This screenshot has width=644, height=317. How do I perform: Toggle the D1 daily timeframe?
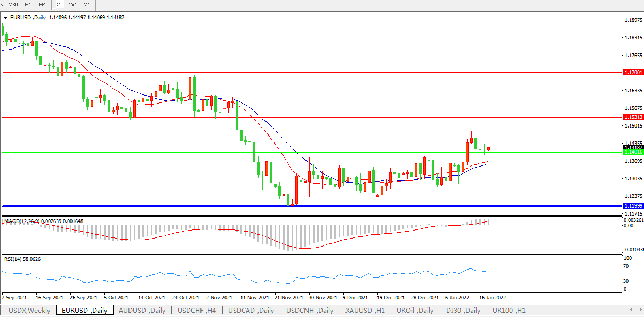58,4
